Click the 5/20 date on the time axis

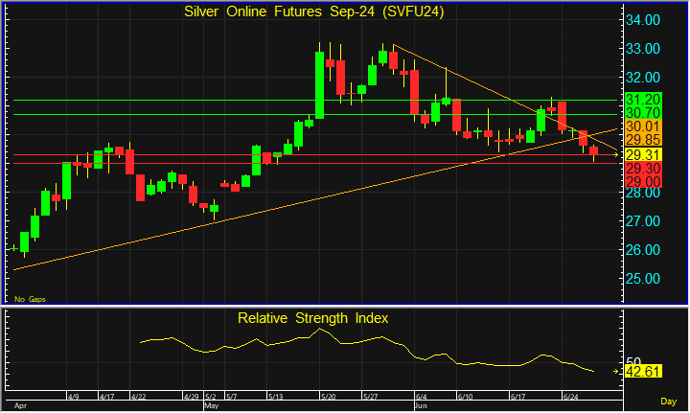pos(326,397)
